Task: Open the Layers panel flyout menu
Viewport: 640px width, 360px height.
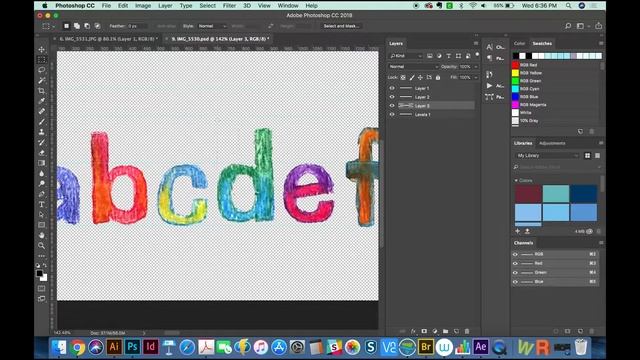Action: 476,43
